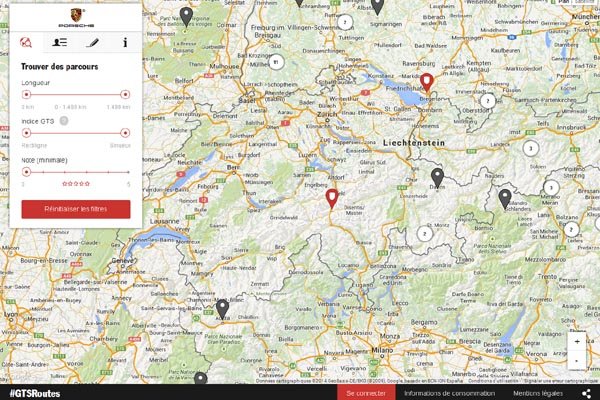Viewport: 600px width, 400px height.
Task: Select the gray pin west of Colmar
Action: pyautogui.click(x=186, y=16)
